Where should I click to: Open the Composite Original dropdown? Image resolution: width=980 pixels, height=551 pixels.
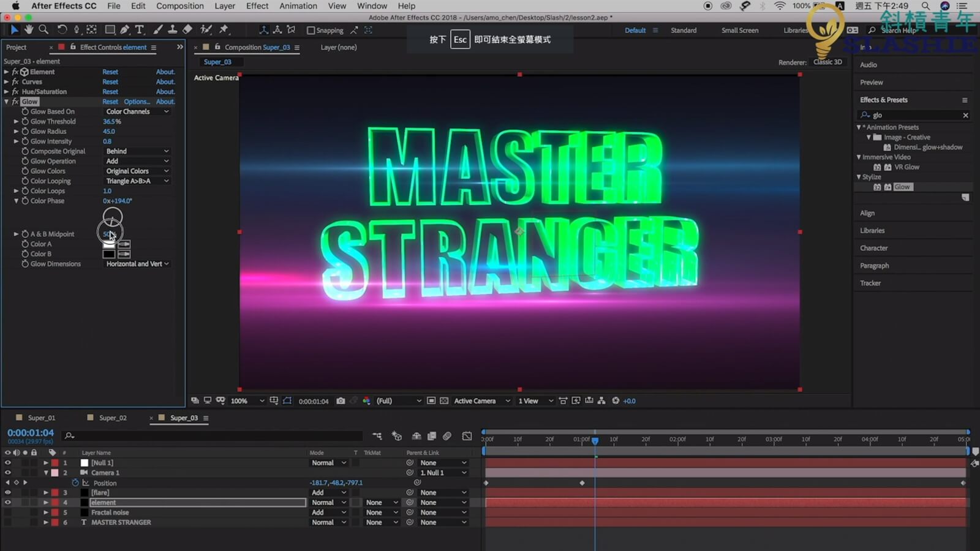pos(137,151)
